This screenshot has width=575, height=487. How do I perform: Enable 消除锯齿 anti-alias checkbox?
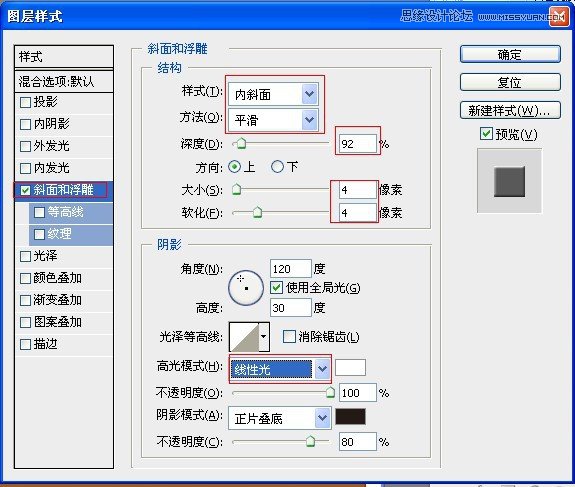[x=289, y=336]
